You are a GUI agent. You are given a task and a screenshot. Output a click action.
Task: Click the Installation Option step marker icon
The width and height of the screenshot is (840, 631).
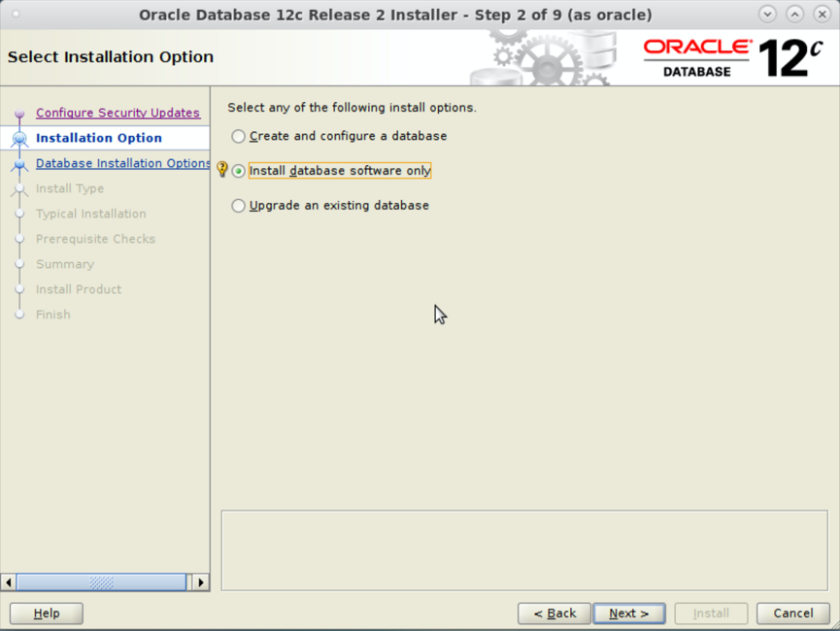point(19,139)
